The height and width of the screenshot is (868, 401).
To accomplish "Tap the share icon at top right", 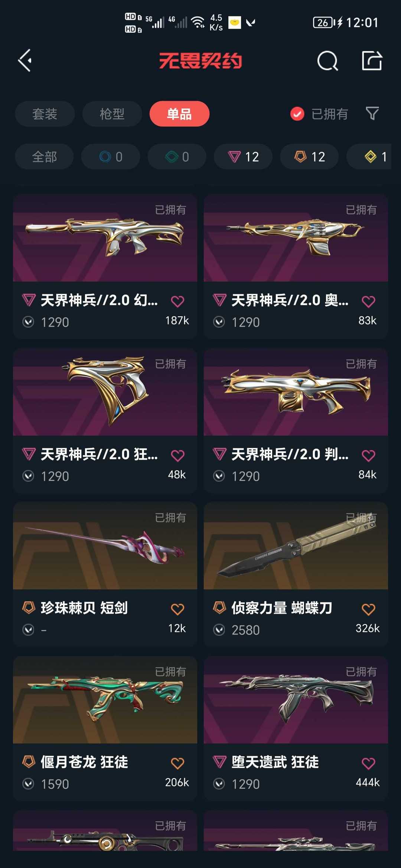I will pyautogui.click(x=372, y=61).
